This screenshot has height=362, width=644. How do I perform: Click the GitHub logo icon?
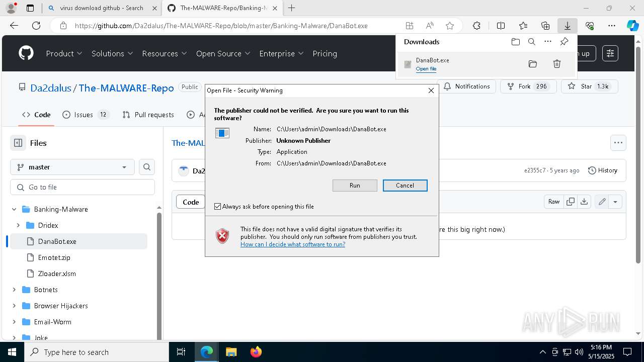point(26,53)
